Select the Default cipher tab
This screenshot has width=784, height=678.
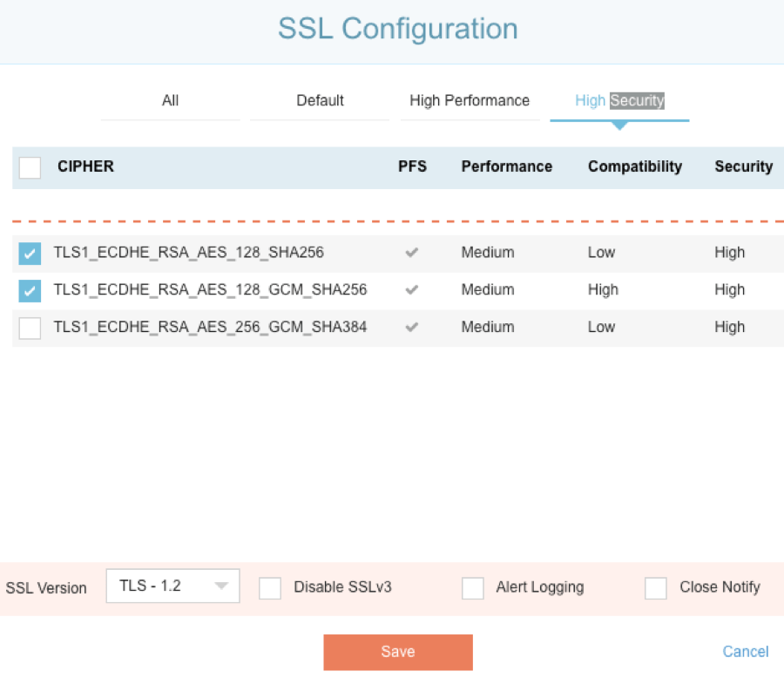(x=320, y=101)
